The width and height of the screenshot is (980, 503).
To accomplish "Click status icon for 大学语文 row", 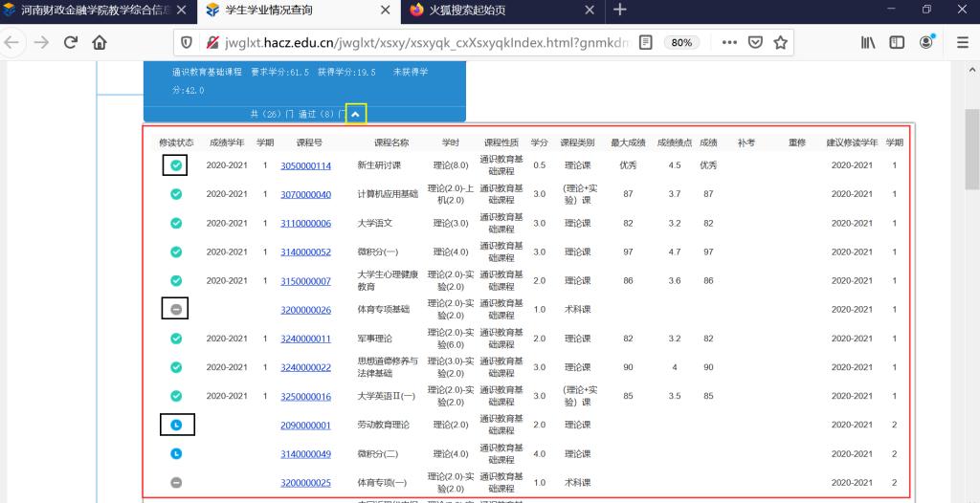I will coord(176,223).
